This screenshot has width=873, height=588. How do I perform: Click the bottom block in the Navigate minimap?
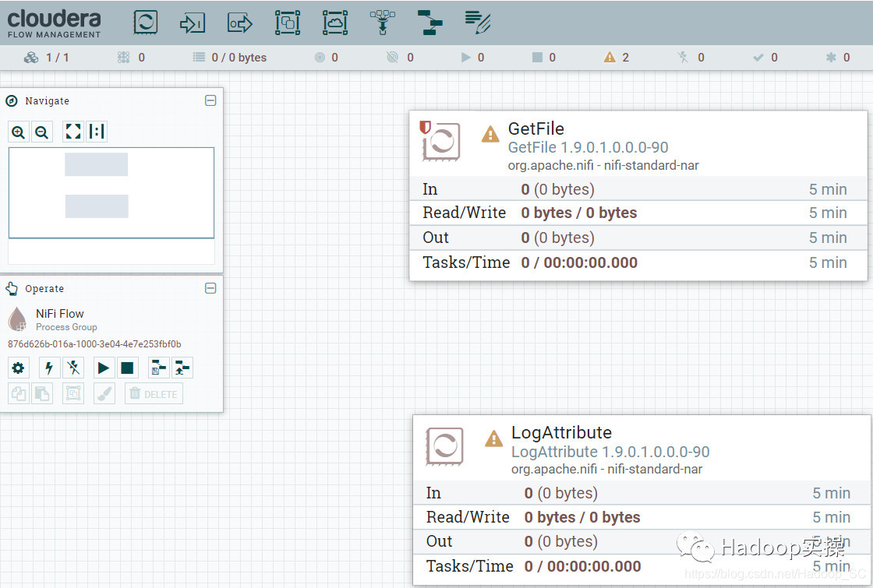pyautogui.click(x=97, y=206)
